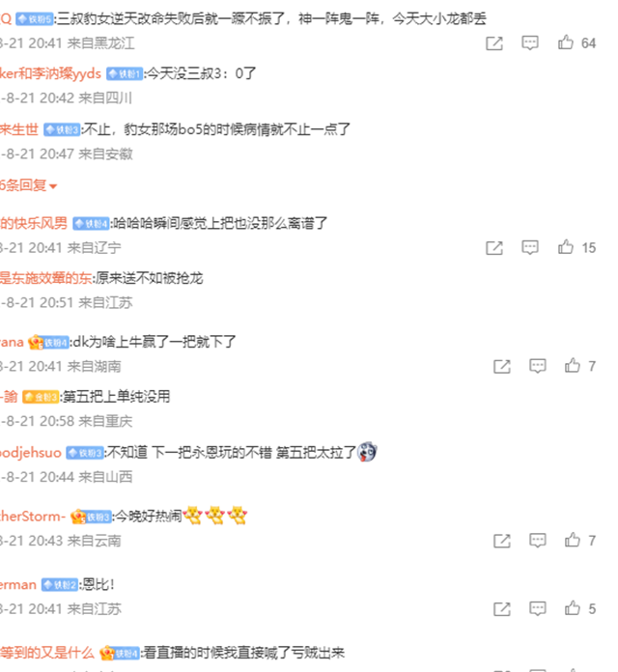
Task: Like the 辽宁 comment with 15 likes
Action: pyautogui.click(x=565, y=247)
